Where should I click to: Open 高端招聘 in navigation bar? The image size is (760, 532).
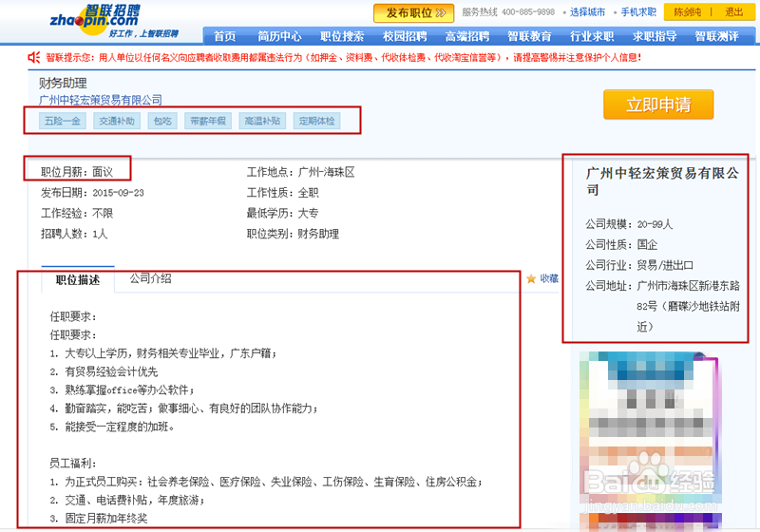(x=467, y=36)
